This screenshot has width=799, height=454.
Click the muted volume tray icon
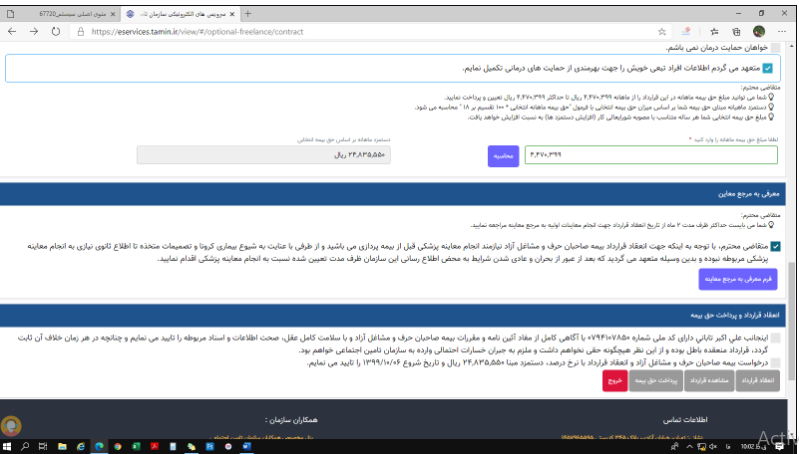click(712, 446)
